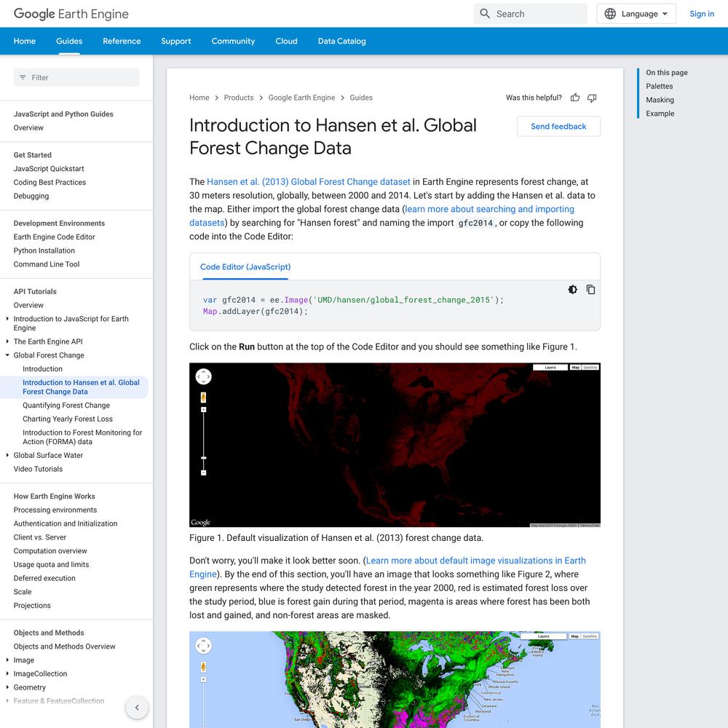The width and height of the screenshot is (728, 728).
Task: Expand the Geometry section arrow
Action: click(x=7, y=688)
